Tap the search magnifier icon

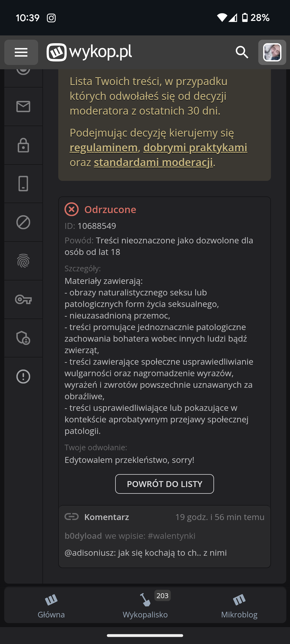point(242,52)
